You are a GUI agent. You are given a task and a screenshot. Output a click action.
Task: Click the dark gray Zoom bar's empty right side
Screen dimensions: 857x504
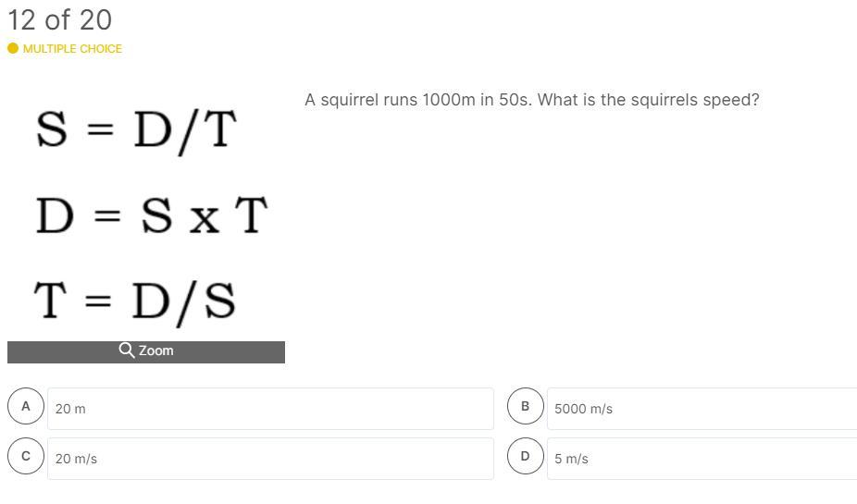241,351
